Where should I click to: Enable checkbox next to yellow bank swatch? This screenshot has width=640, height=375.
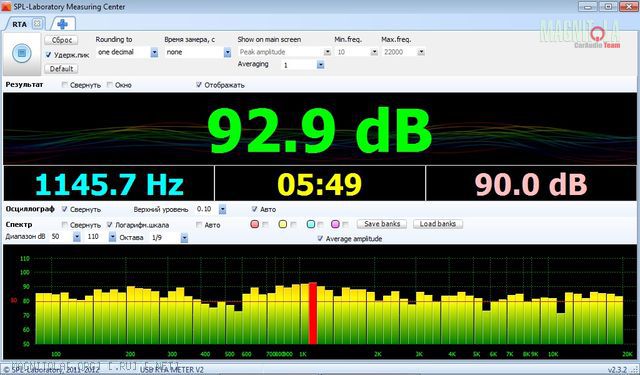pos(293,224)
